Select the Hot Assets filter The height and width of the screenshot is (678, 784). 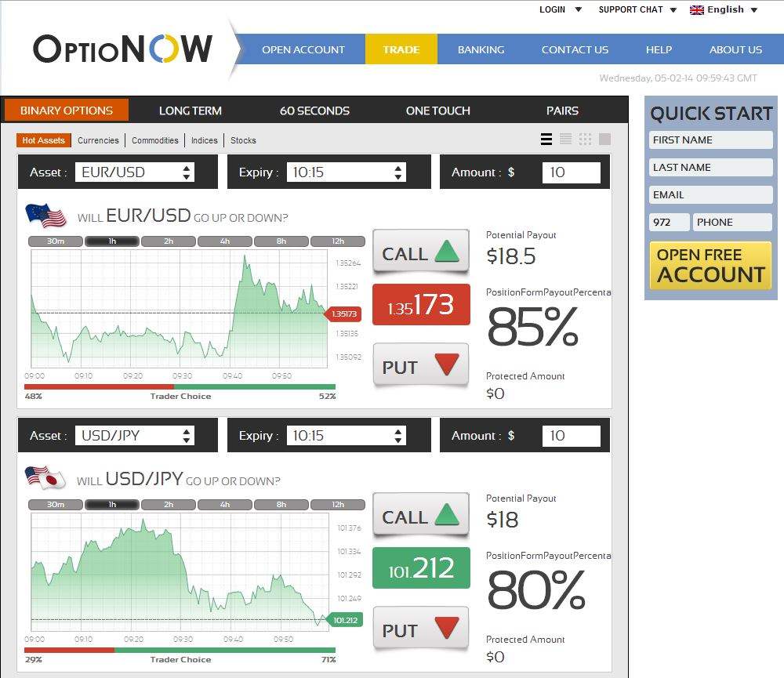click(43, 140)
